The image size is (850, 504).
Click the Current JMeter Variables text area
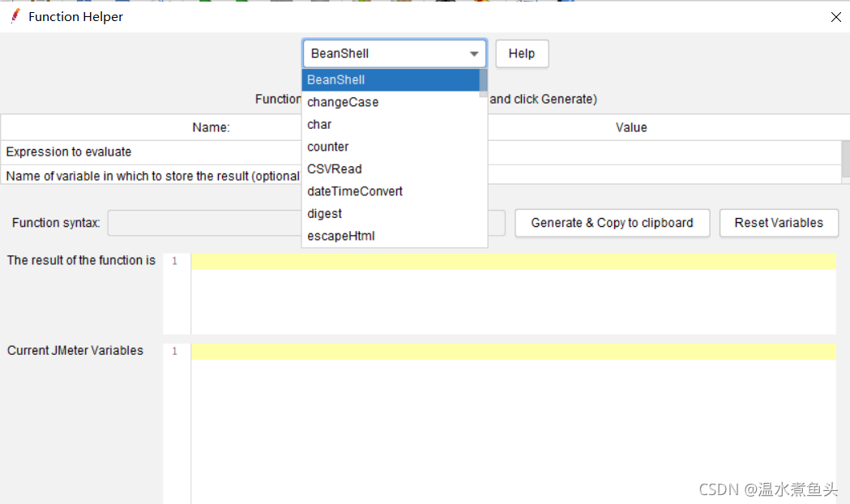coord(513,423)
